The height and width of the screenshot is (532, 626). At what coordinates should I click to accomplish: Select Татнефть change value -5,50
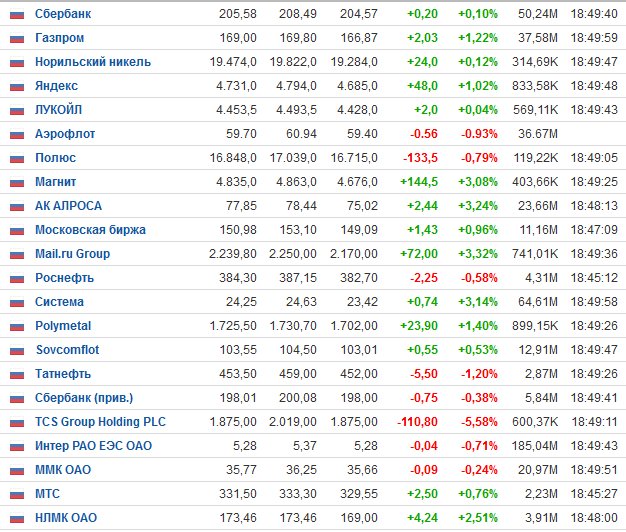(424, 374)
